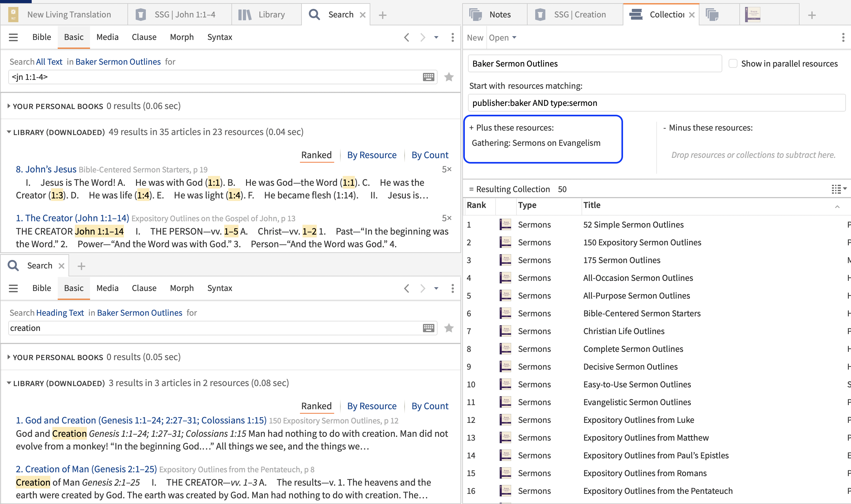The image size is (851, 504).
Task: Open the upper search panel hamburger menu
Action: (13, 37)
